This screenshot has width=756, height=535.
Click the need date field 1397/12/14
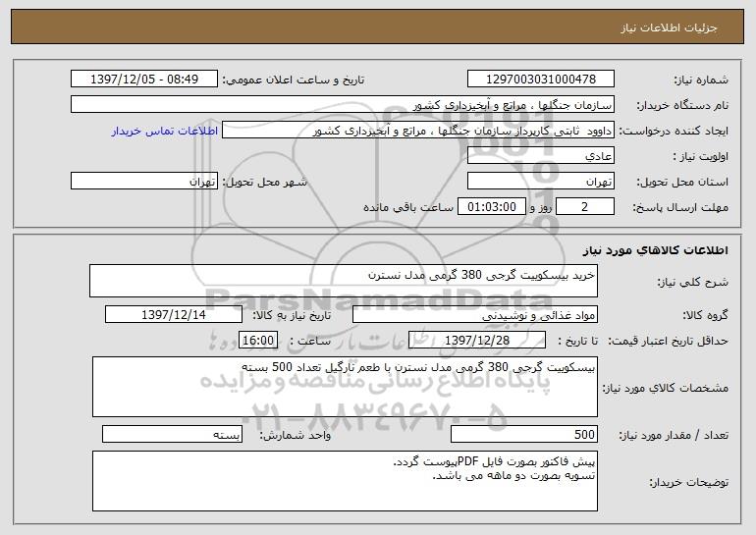tap(174, 314)
